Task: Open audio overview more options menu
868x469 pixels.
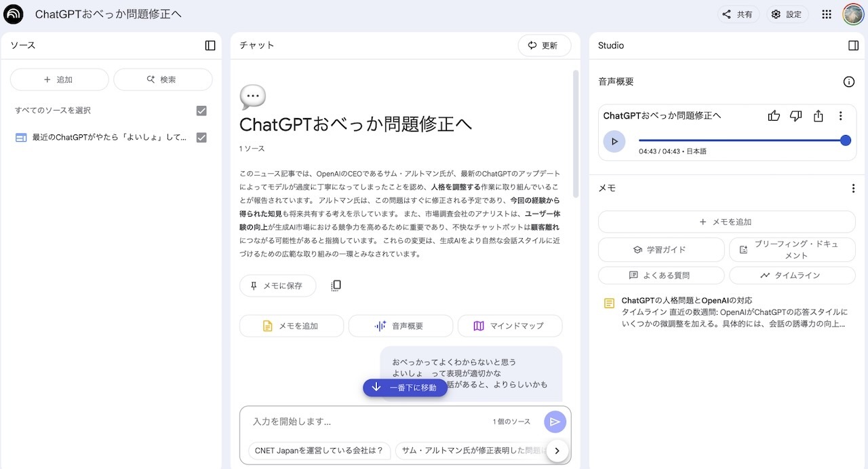Action: tap(841, 116)
